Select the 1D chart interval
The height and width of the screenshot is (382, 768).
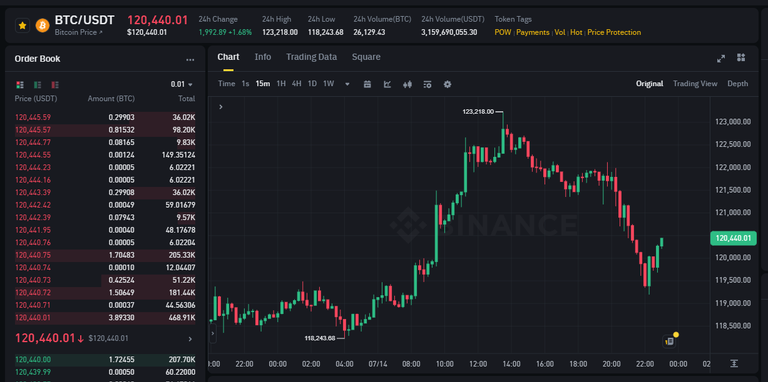pyautogui.click(x=312, y=84)
